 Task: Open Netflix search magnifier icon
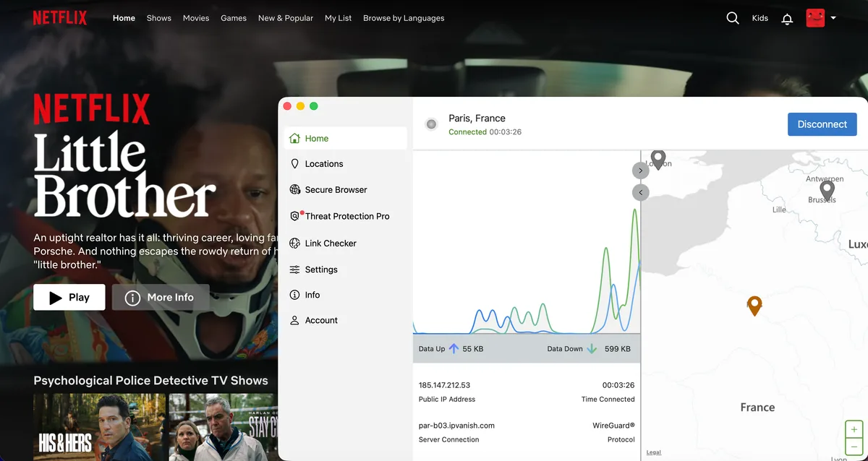point(733,18)
